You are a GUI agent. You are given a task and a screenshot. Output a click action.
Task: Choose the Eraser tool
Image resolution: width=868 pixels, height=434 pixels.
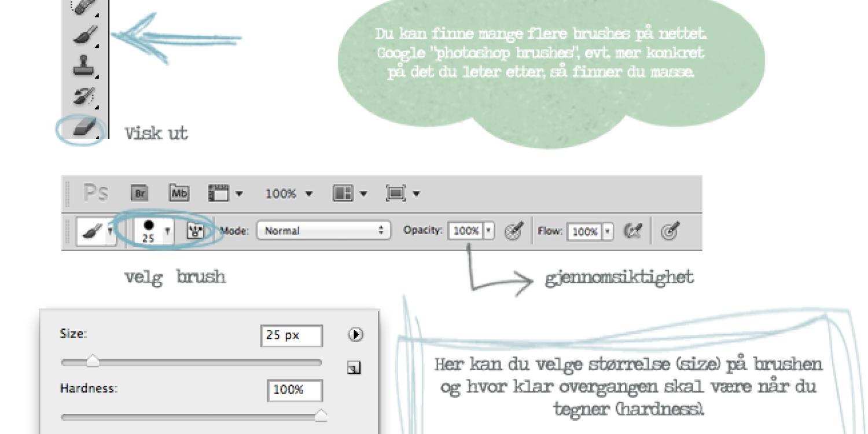[83, 127]
